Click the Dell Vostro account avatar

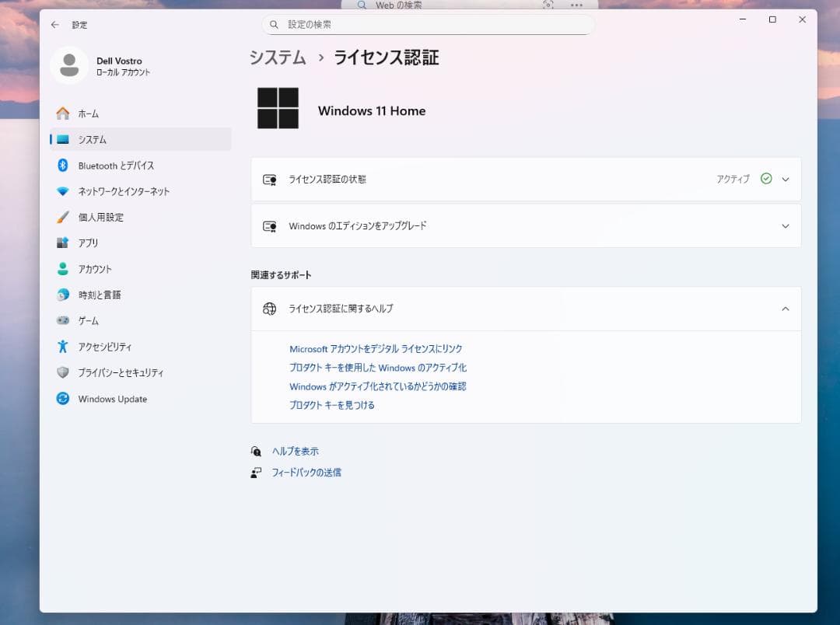pos(69,66)
